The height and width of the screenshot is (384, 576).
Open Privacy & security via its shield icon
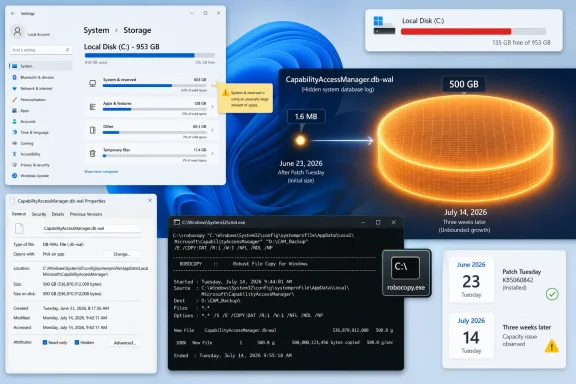coord(15,165)
